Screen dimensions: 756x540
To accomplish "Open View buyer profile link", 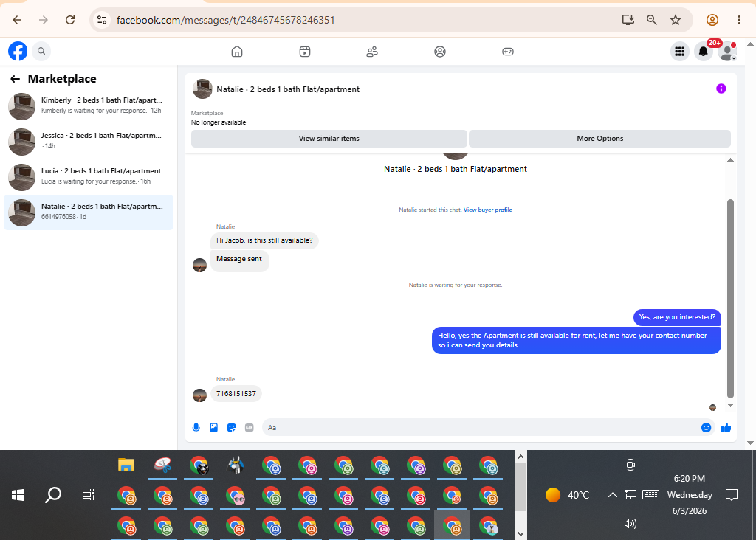I will [487, 210].
